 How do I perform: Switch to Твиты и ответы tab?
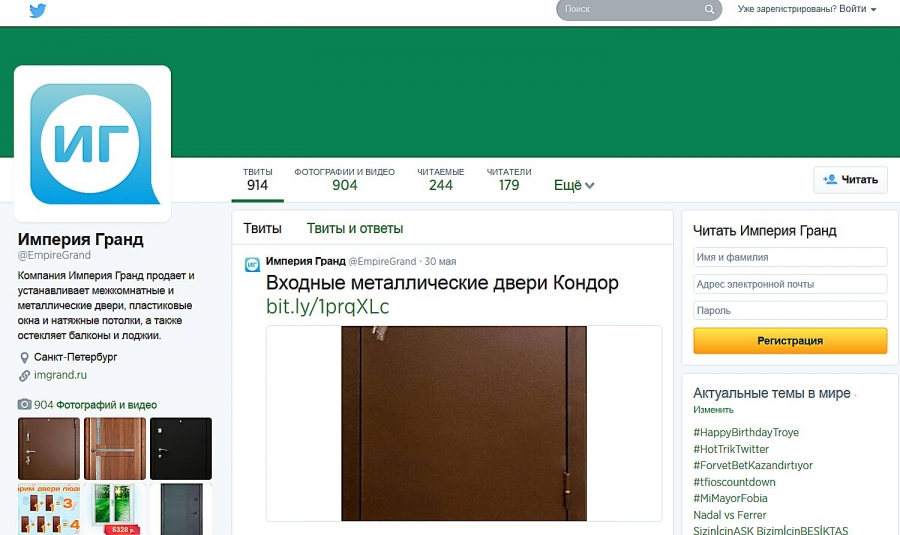(x=354, y=228)
